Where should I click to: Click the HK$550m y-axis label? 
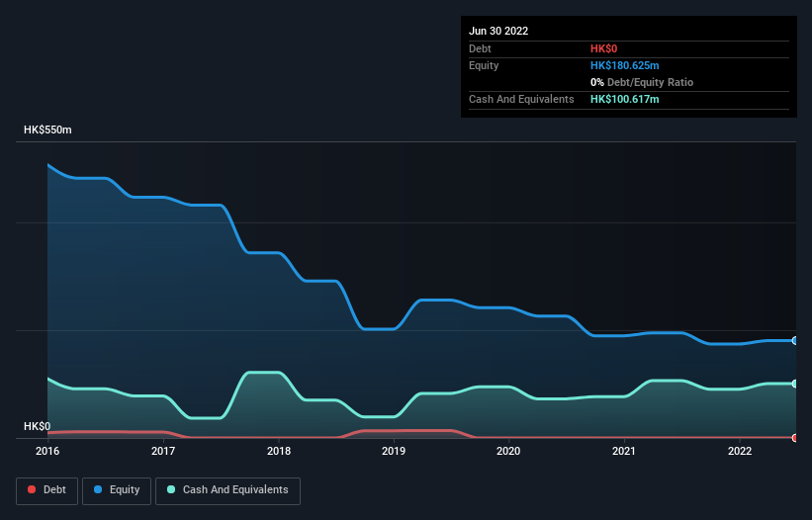[47, 130]
